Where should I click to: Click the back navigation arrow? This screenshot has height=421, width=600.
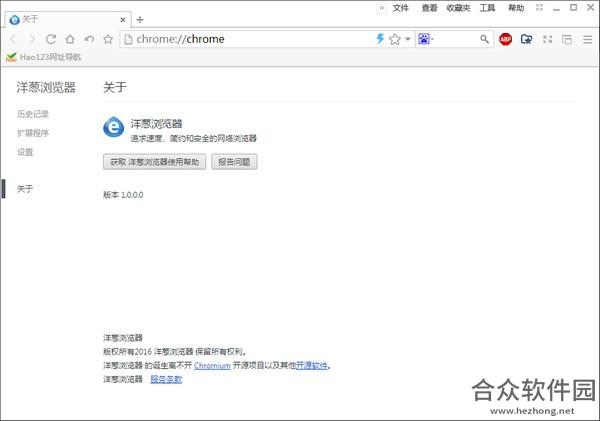(x=13, y=39)
